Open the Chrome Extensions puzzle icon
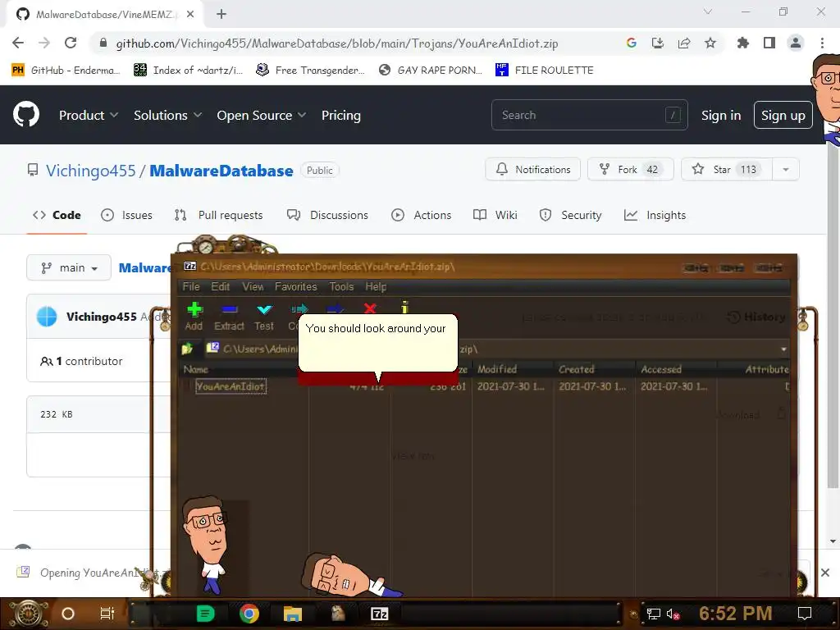The image size is (840, 630). tap(742, 43)
